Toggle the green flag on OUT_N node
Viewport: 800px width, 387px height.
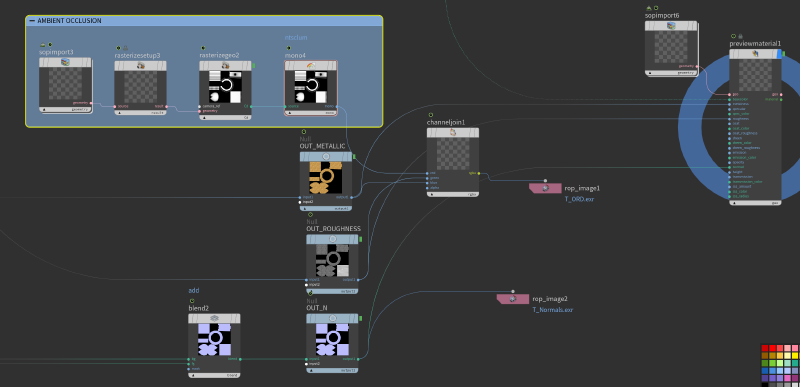click(361, 319)
